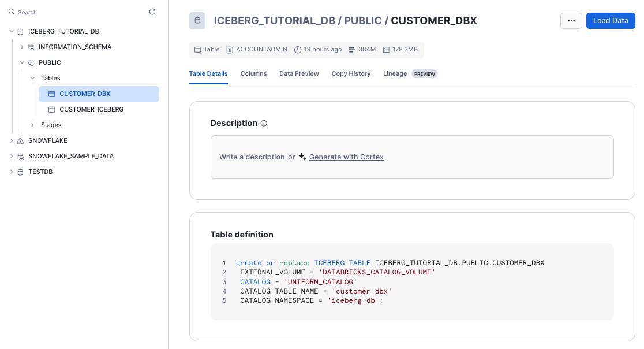
Task: Switch to the Columns tab
Action: pyautogui.click(x=253, y=73)
